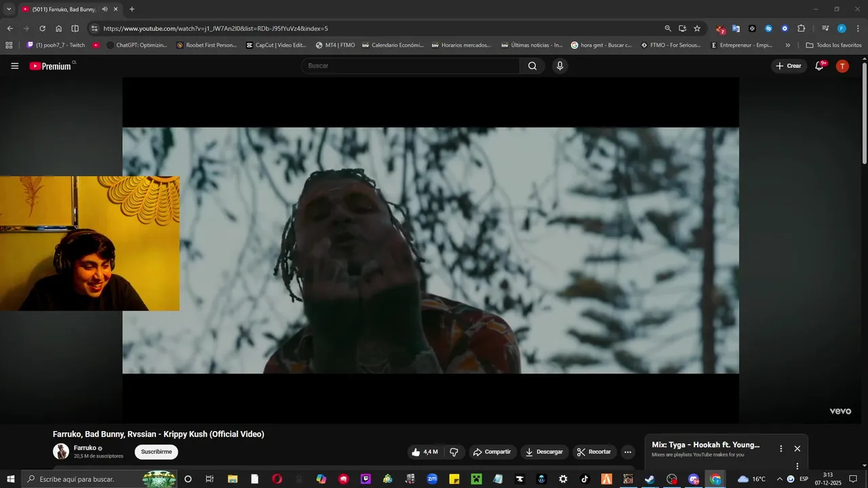This screenshot has width=868, height=488.
Task: Reload the current page
Action: (x=42, y=28)
